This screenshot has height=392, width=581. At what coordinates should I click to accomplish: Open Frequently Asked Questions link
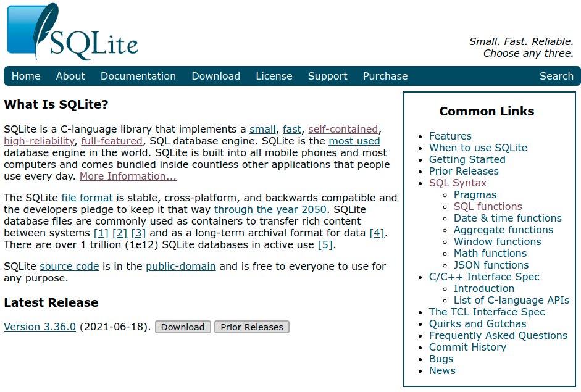(x=498, y=336)
